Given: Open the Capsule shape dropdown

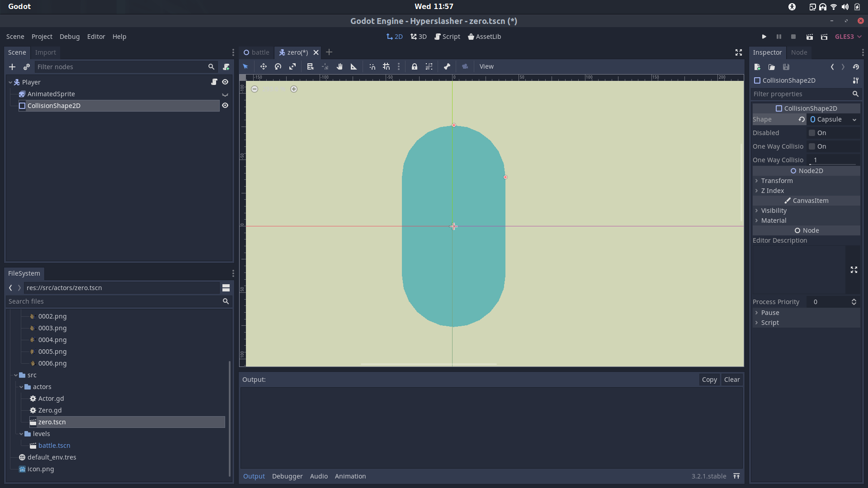Looking at the screenshot, I should point(854,119).
